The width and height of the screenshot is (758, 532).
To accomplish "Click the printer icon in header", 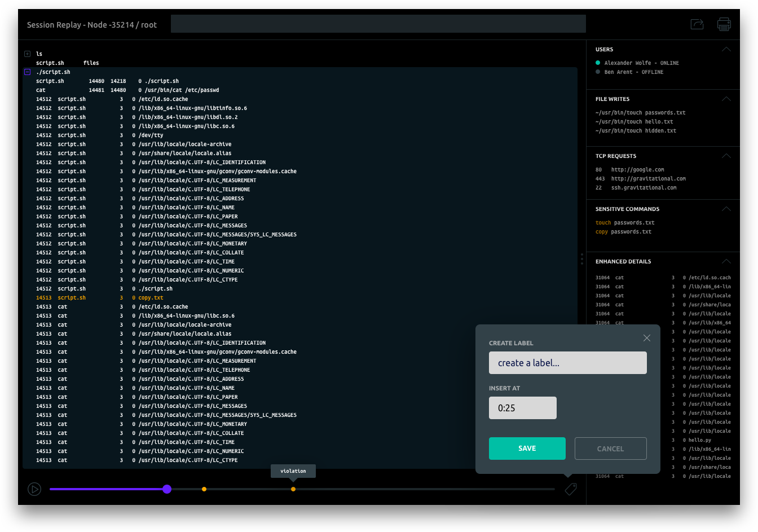I will click(724, 24).
